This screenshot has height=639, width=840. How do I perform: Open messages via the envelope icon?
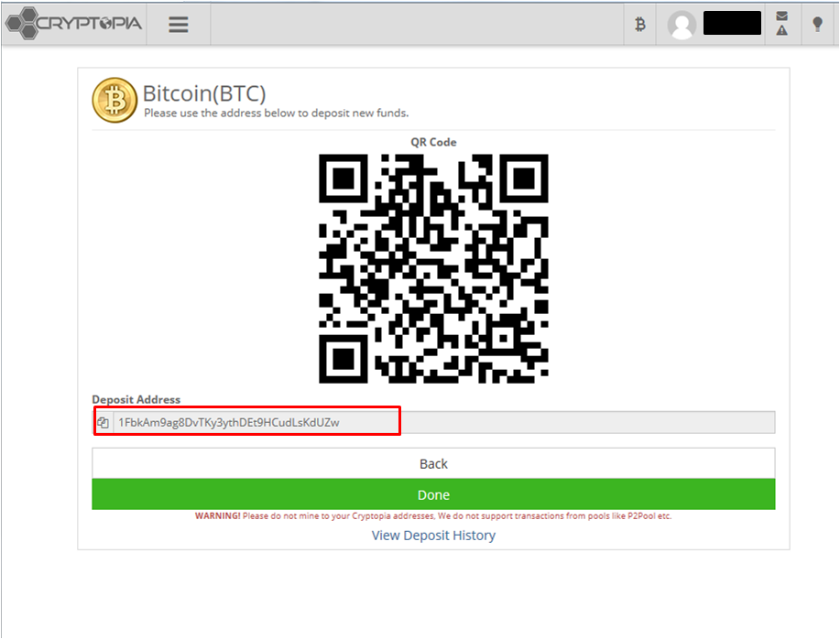[x=781, y=16]
